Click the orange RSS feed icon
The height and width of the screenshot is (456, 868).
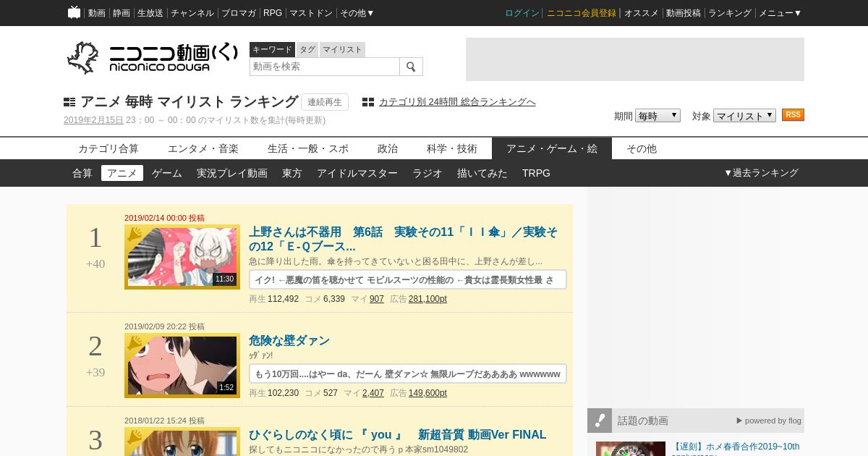[793, 115]
